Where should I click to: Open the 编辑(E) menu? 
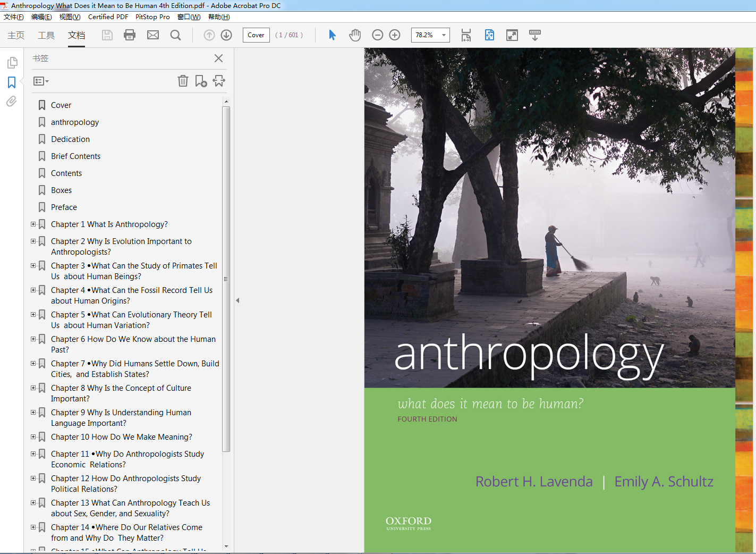point(41,17)
